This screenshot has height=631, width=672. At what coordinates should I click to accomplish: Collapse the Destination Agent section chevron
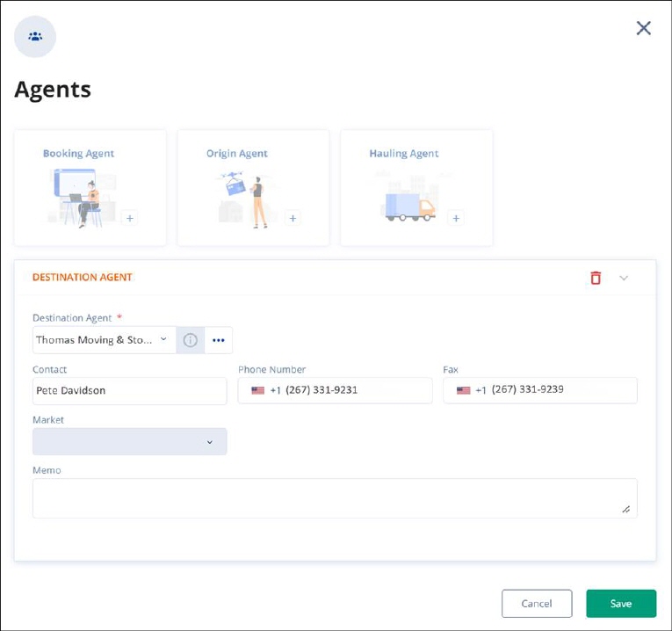tap(624, 278)
